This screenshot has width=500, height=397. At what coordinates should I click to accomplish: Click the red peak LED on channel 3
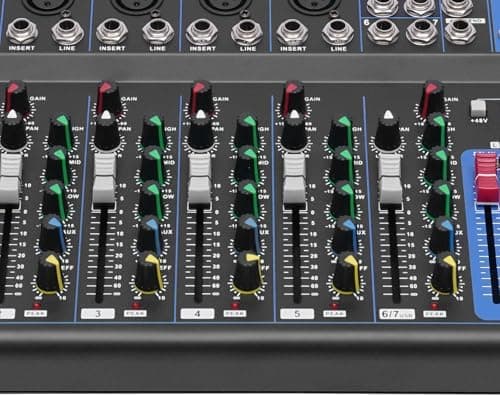[135, 305]
